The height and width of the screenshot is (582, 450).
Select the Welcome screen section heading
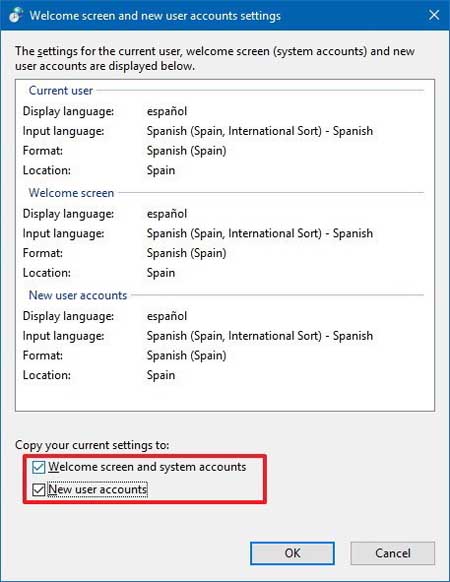click(71, 193)
